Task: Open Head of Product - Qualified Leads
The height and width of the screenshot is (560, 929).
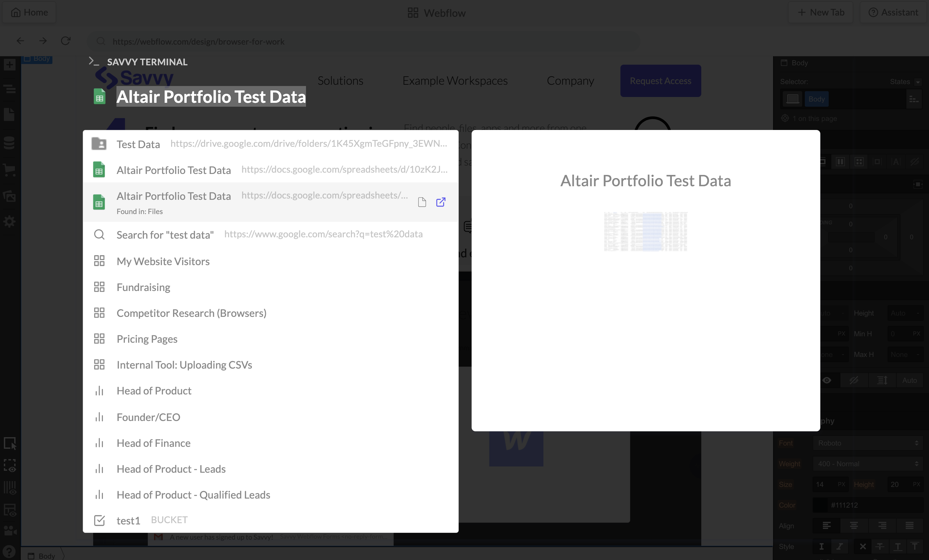Action: coord(271,495)
